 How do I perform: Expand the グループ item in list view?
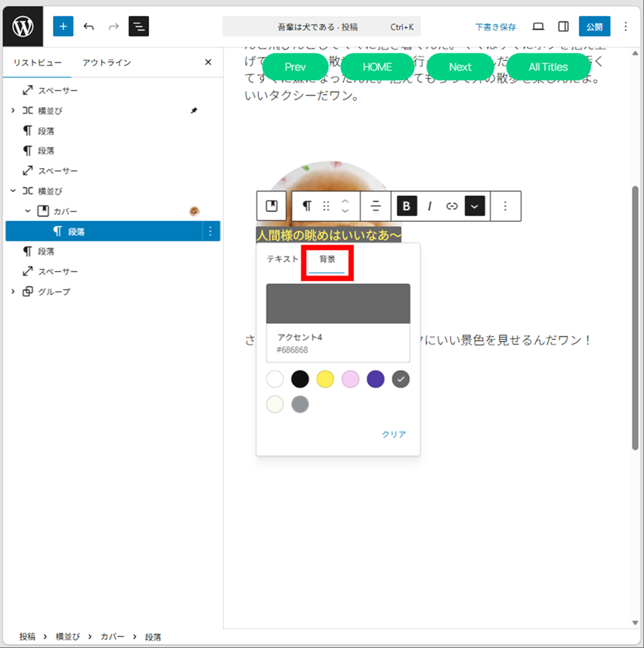(x=13, y=291)
